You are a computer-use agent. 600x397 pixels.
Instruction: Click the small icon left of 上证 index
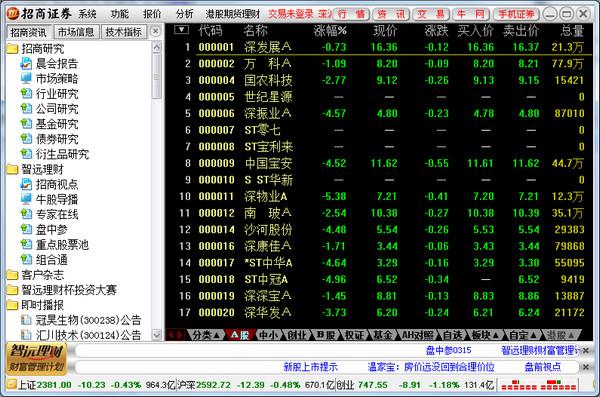[x=12, y=385]
